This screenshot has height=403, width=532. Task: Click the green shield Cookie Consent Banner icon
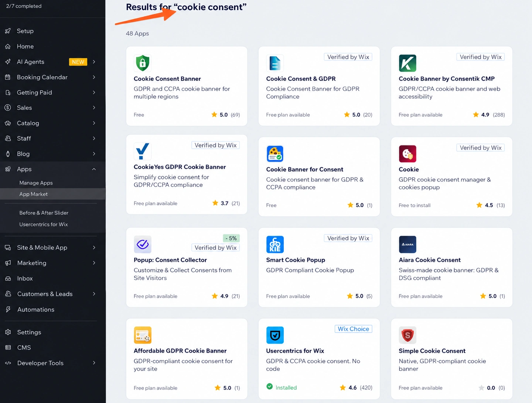pyautogui.click(x=143, y=63)
